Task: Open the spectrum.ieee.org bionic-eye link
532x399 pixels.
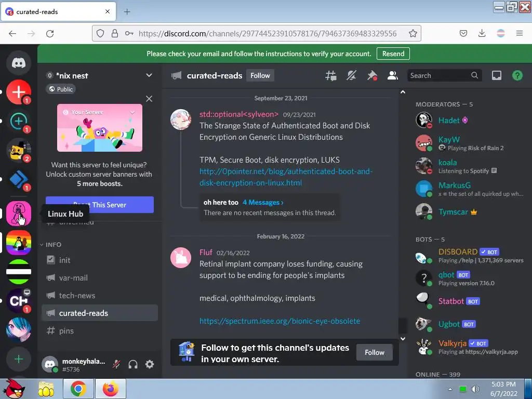Action: pyautogui.click(x=280, y=321)
